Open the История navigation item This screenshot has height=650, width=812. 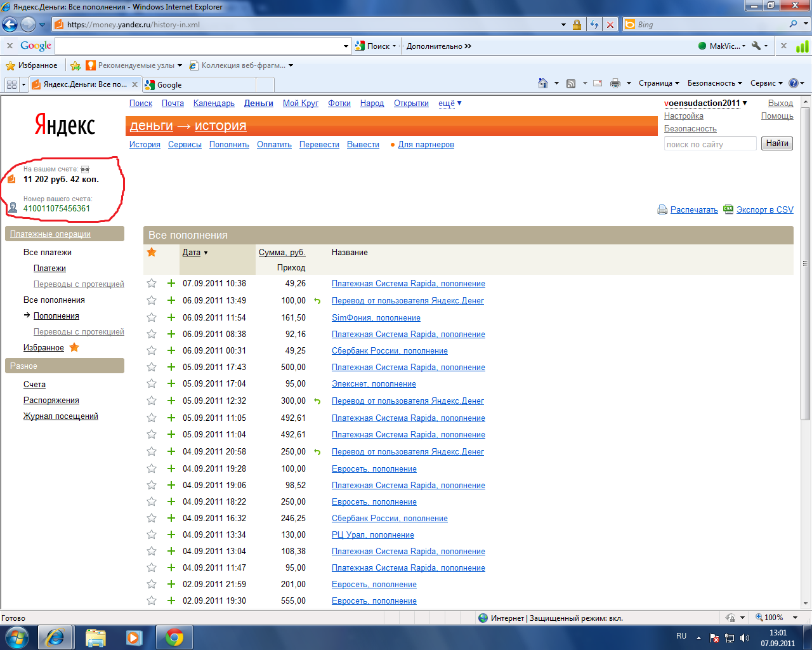tap(145, 145)
